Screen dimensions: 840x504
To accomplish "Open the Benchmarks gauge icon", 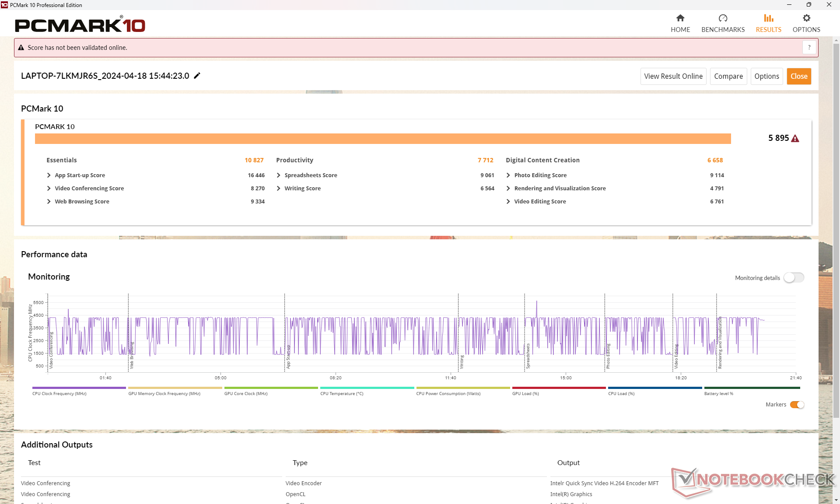I will [x=723, y=18].
